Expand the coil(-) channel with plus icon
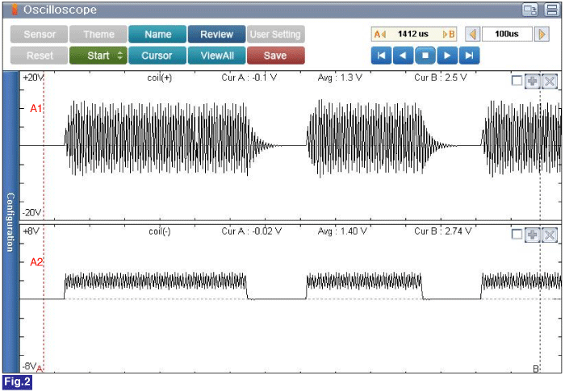565x392 pixels. [532, 236]
